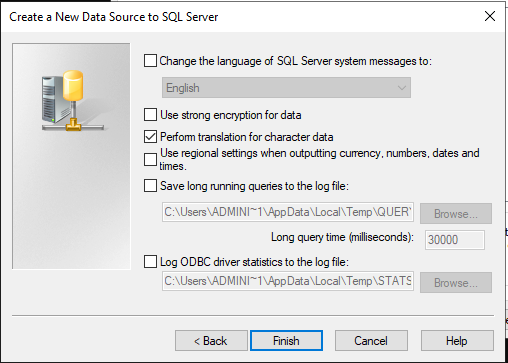Toggle Use regional settings checkbox
508x363 pixels.
[x=150, y=159]
